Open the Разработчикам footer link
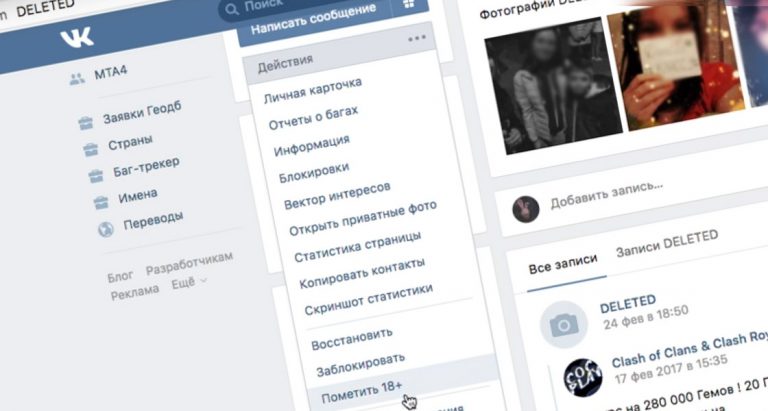 pyautogui.click(x=190, y=264)
